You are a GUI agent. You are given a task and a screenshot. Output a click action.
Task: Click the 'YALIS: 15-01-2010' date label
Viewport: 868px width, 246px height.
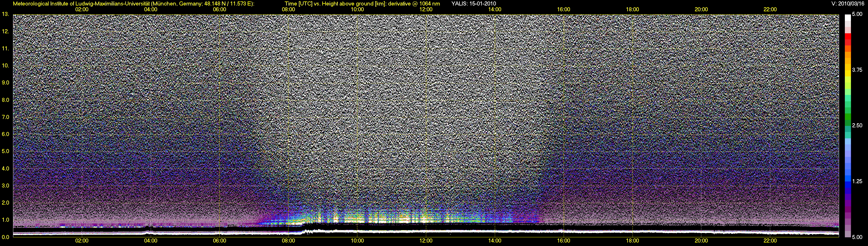pyautogui.click(x=473, y=4)
